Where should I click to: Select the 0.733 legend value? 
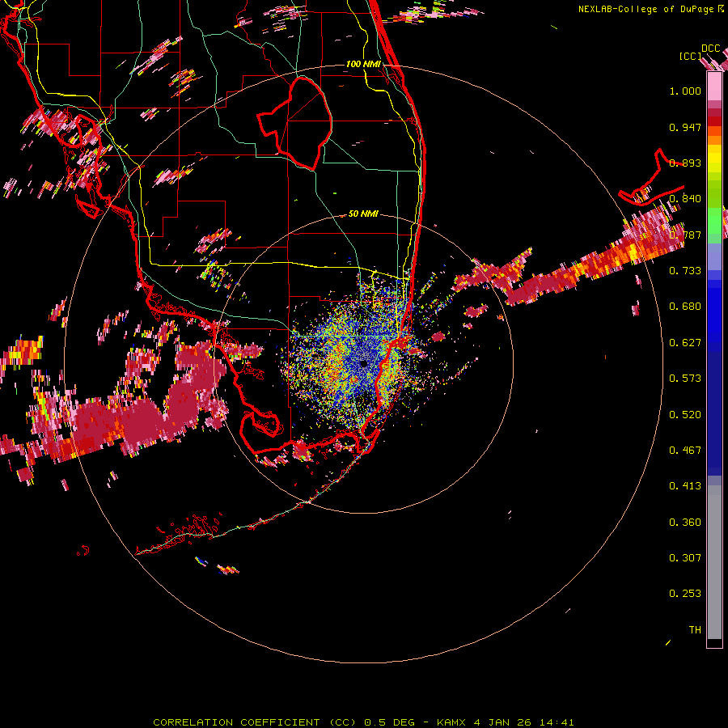(x=685, y=271)
